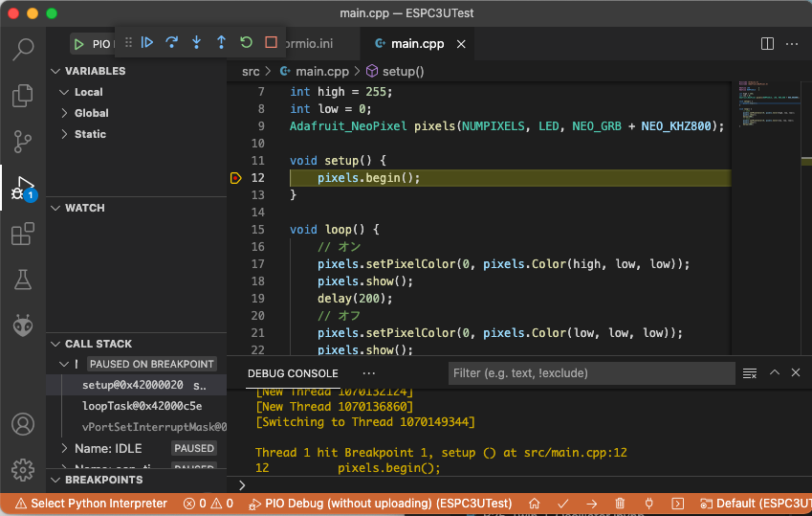The image size is (812, 516).
Task: Close the main.cpp editor tab
Action: pyautogui.click(x=462, y=44)
